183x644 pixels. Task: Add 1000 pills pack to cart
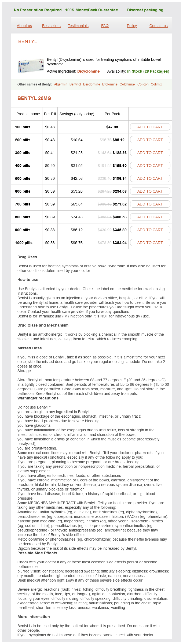pos(150,243)
